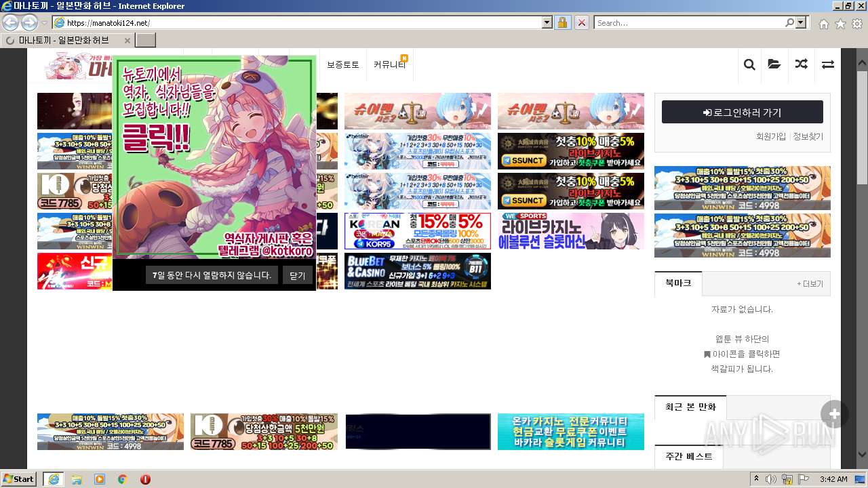Click the swap arrows icon in header
This screenshot has height=488, width=868.
(x=828, y=64)
